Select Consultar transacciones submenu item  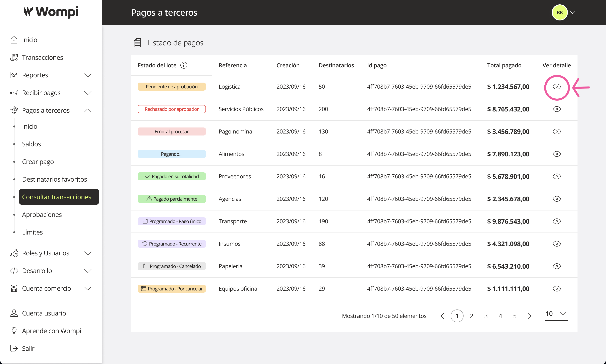59,197
